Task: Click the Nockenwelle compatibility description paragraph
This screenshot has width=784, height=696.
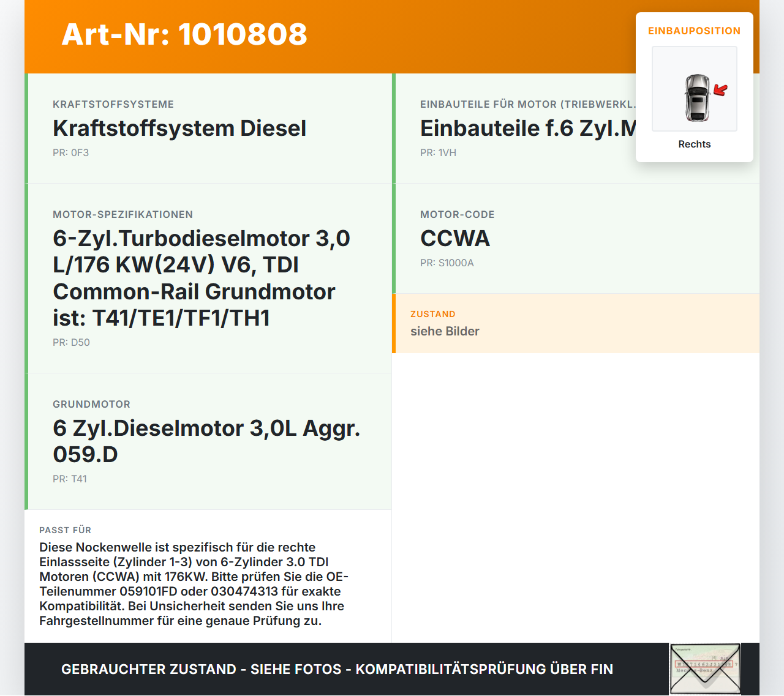Action: [194, 584]
